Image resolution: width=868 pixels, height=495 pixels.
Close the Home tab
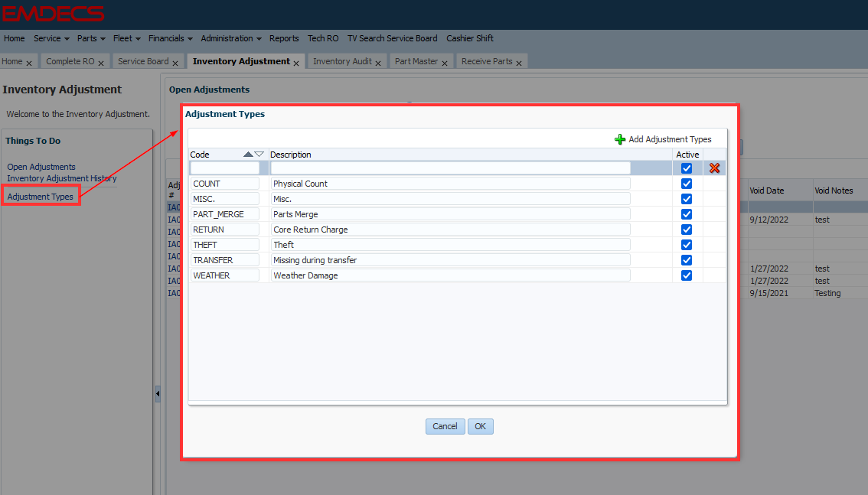29,63
